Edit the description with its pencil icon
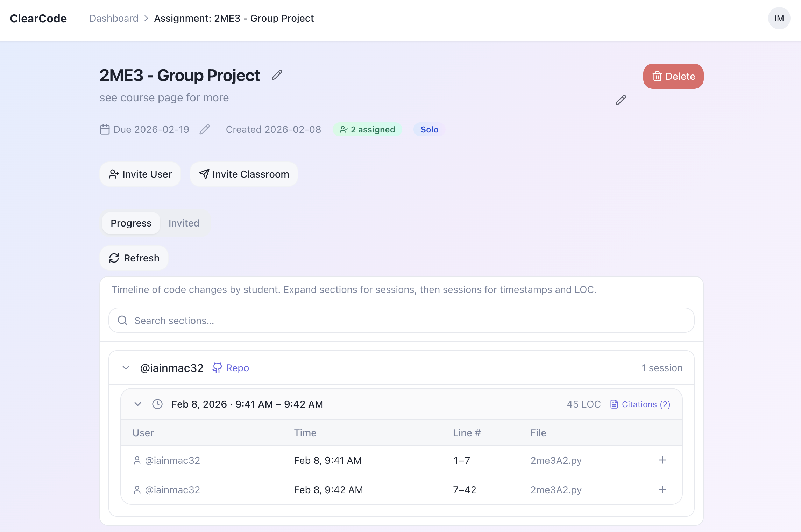801x532 pixels. coord(621,100)
